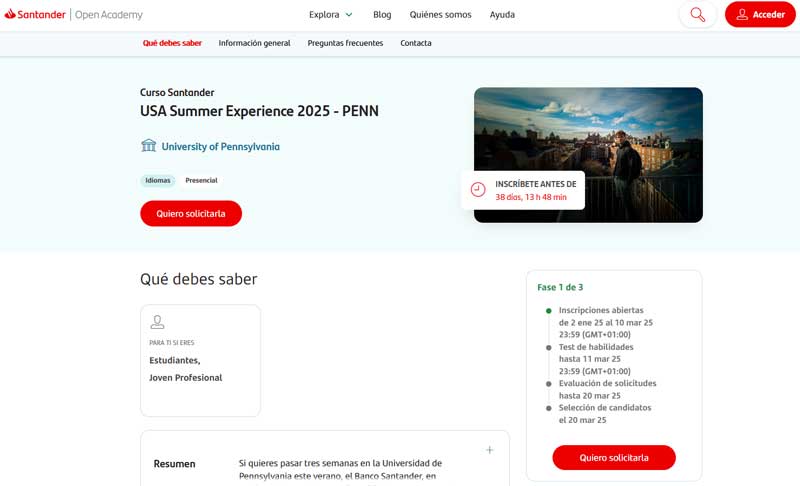Open the Blog menu item

[382, 15]
